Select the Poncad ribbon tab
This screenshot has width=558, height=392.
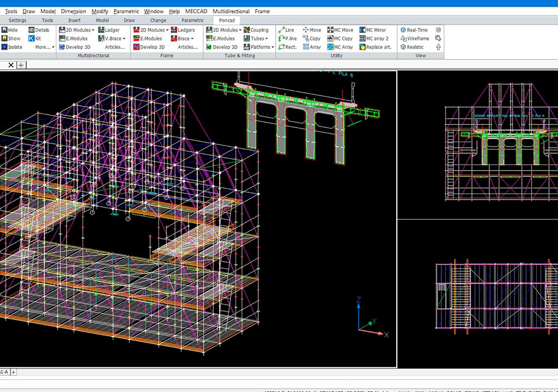click(227, 20)
